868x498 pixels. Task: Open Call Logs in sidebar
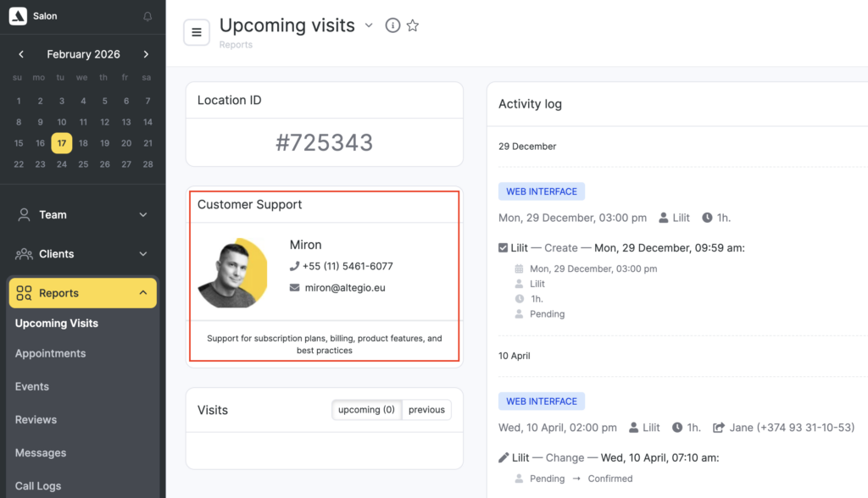[x=38, y=486]
